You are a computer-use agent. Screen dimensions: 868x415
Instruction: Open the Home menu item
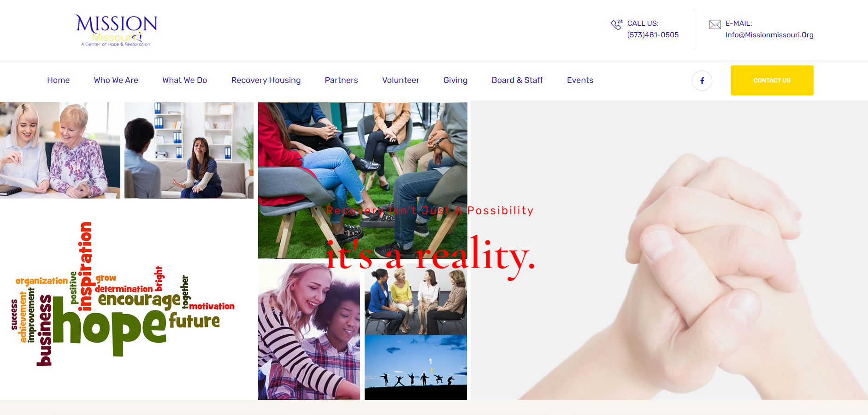pyautogui.click(x=59, y=80)
